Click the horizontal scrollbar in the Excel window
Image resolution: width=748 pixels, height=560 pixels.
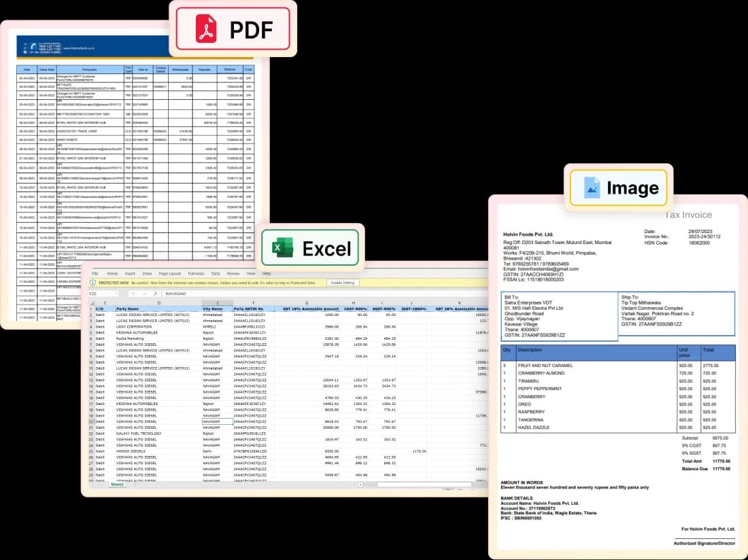pyautogui.click(x=424, y=485)
